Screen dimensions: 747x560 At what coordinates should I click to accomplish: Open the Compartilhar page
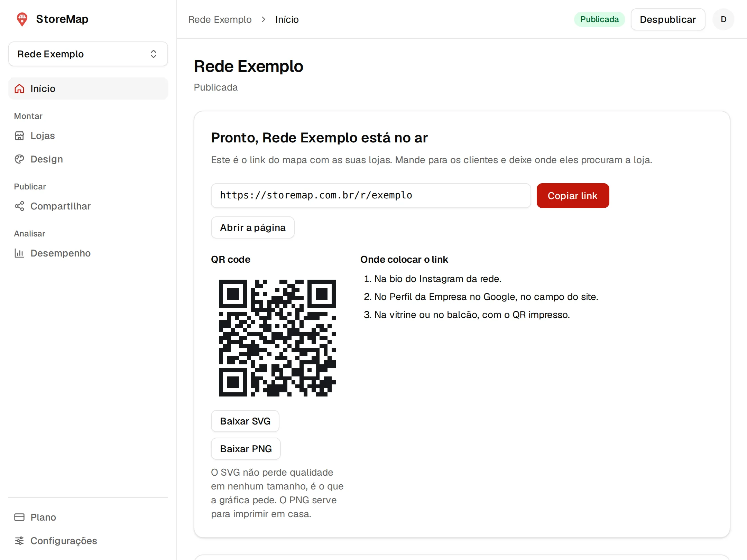click(x=88, y=206)
